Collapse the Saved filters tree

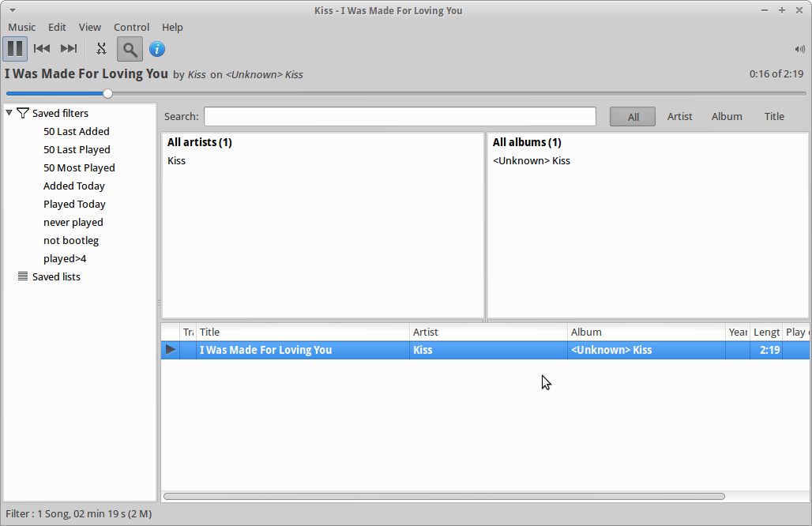[x=9, y=113]
